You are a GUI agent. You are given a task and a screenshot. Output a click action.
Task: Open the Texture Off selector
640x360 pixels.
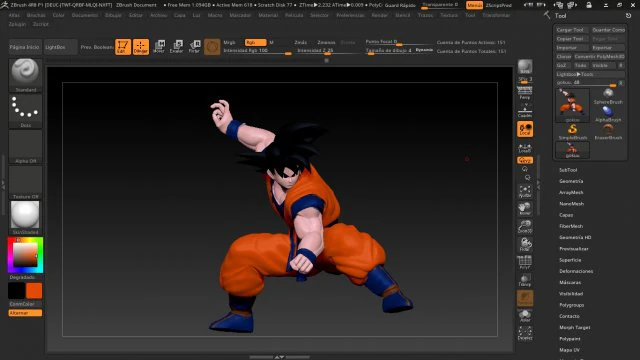click(25, 182)
